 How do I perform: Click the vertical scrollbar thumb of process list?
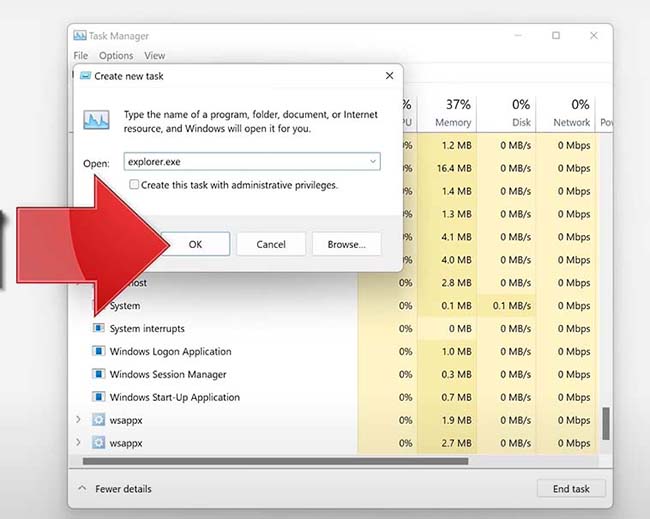(606, 424)
